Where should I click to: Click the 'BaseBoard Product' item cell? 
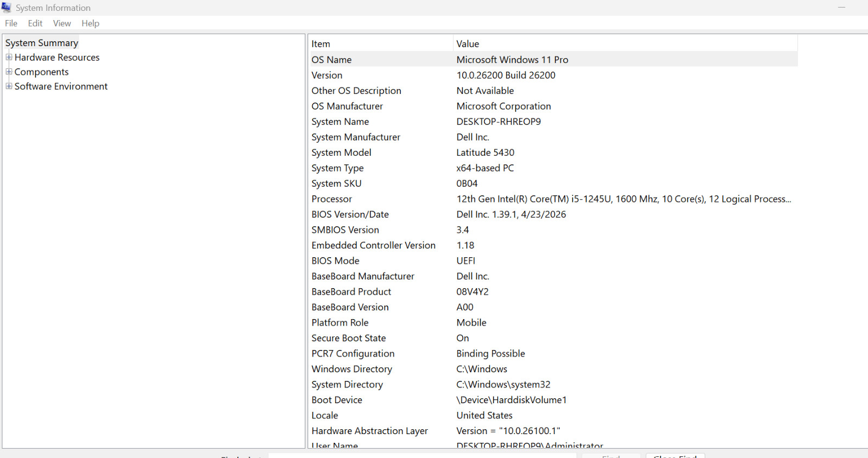351,292
